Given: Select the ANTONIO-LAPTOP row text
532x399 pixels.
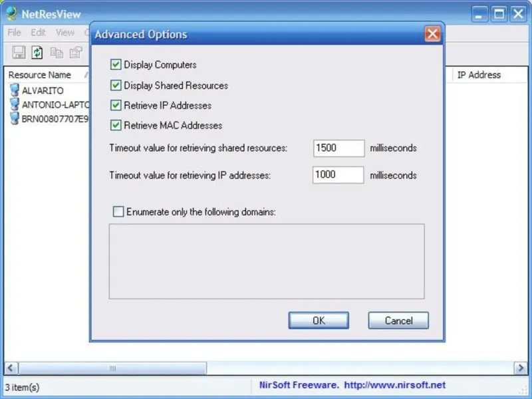Looking at the screenshot, I should click(55, 105).
